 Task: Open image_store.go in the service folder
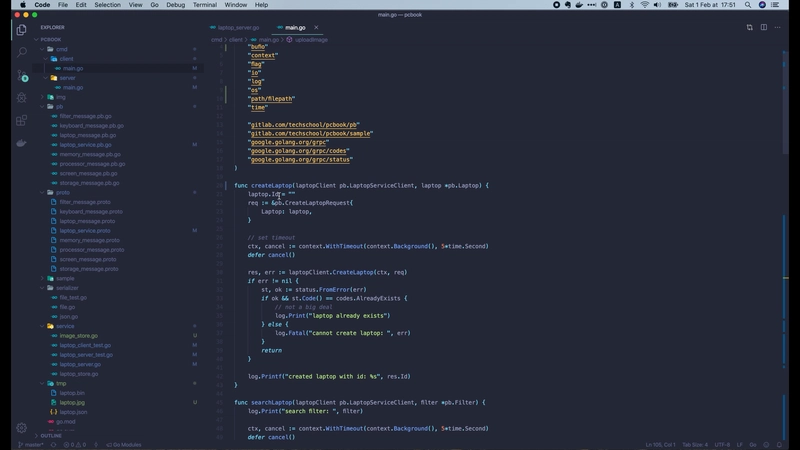79,336
